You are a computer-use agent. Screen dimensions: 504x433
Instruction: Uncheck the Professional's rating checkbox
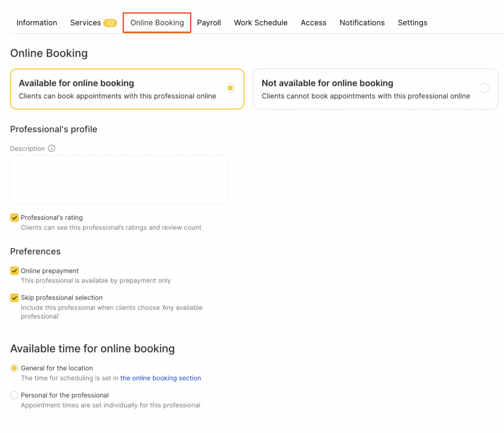click(x=15, y=218)
